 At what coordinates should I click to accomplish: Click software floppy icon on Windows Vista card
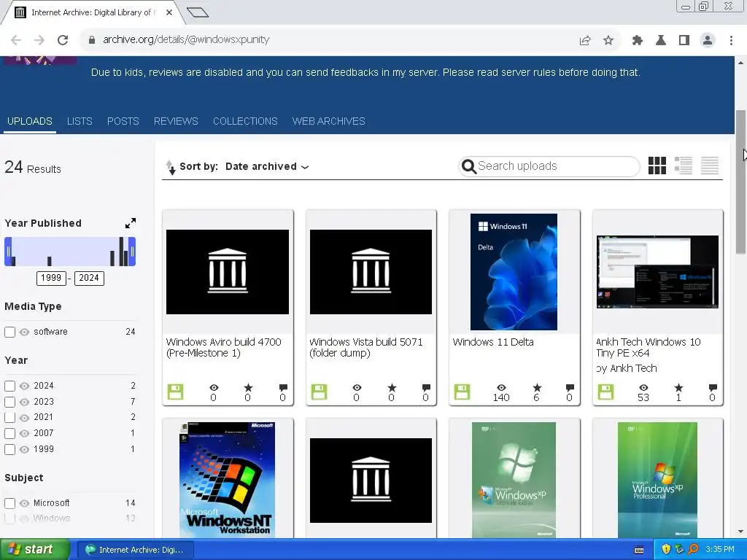[x=320, y=392]
